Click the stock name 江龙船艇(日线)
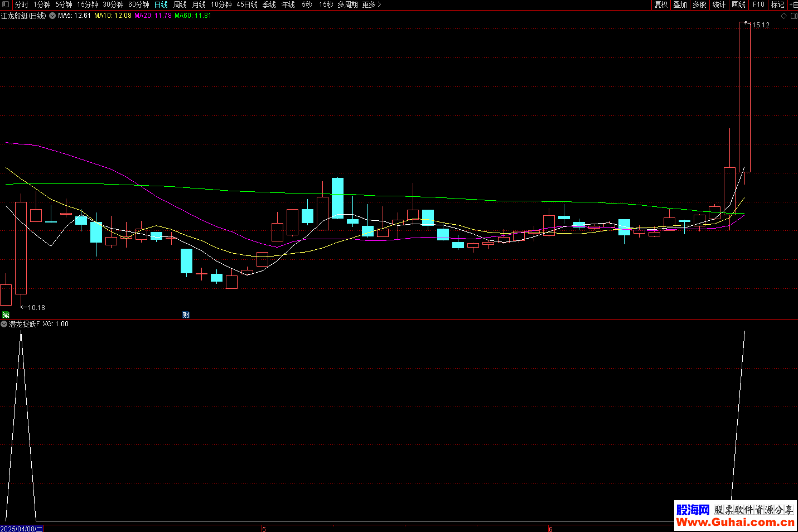Screen dimensions: 798x532 click(24, 16)
